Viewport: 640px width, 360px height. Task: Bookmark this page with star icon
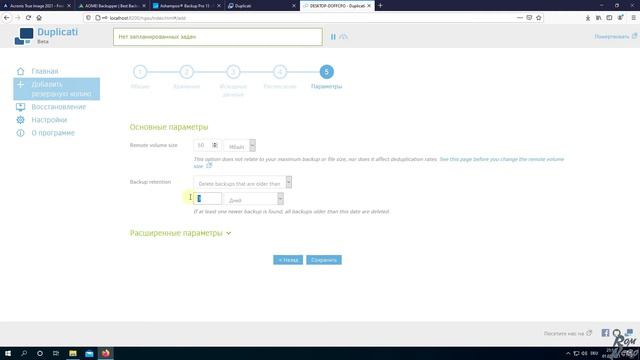tap(539, 18)
